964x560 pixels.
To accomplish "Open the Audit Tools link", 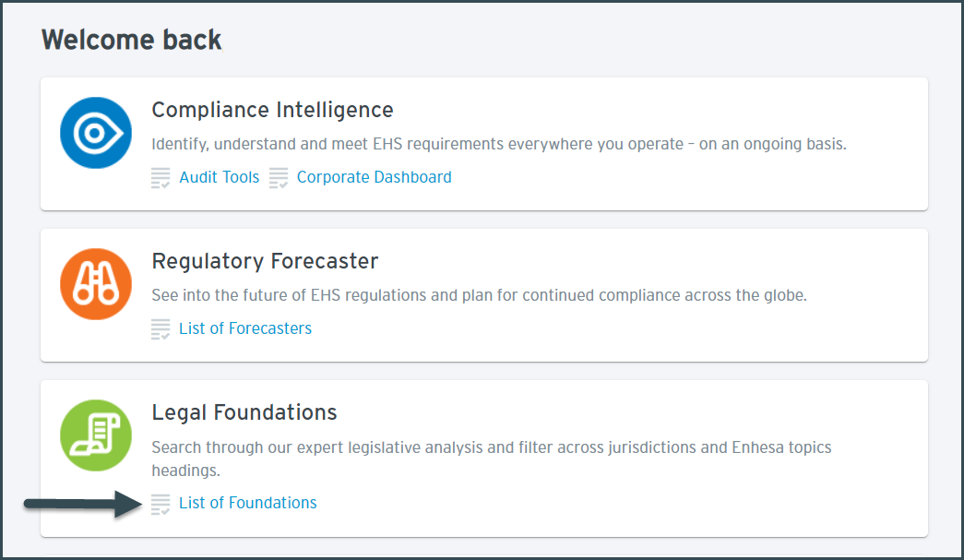I will coord(219,177).
